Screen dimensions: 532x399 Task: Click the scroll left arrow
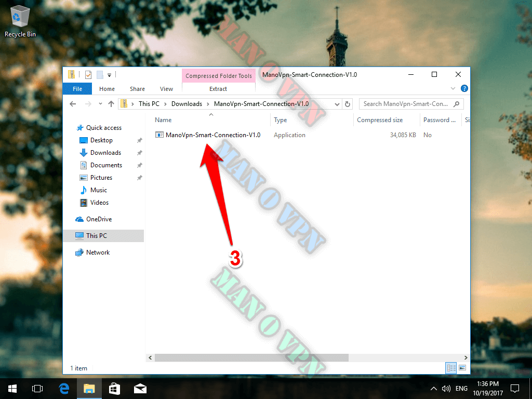(150, 357)
